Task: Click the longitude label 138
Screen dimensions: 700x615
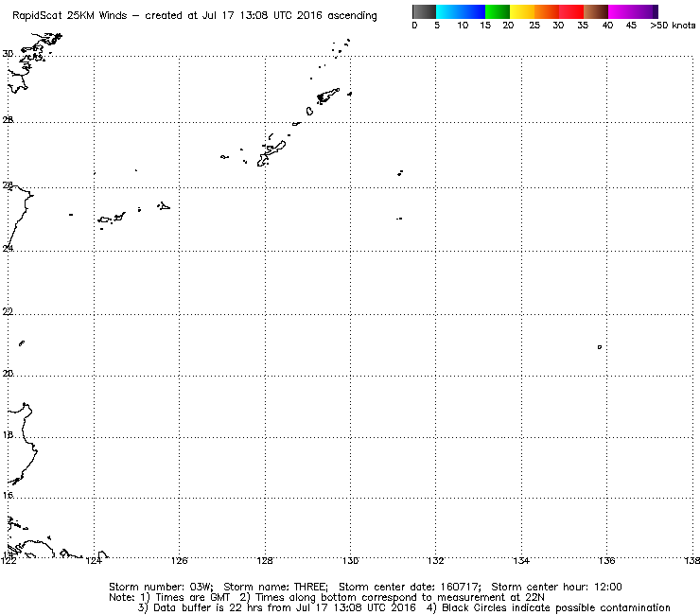Action: (x=691, y=560)
